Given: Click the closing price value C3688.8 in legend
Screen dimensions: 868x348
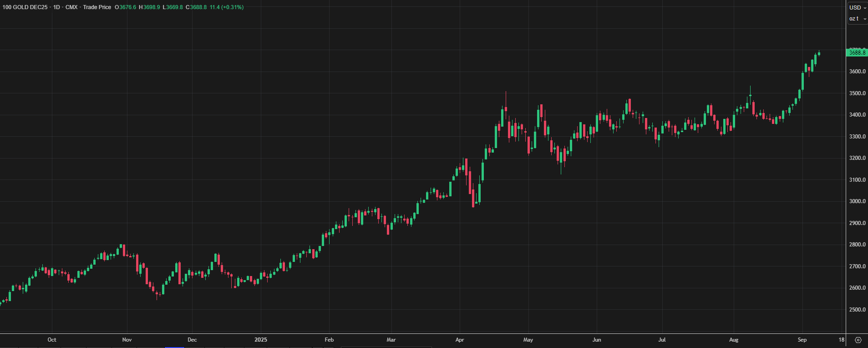Looking at the screenshot, I should pos(196,7).
